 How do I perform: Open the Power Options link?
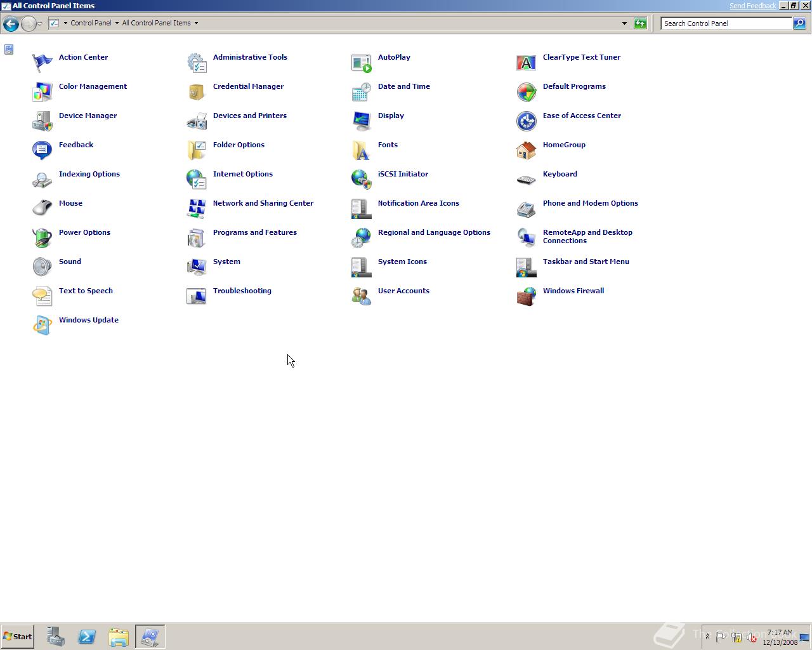tap(84, 232)
